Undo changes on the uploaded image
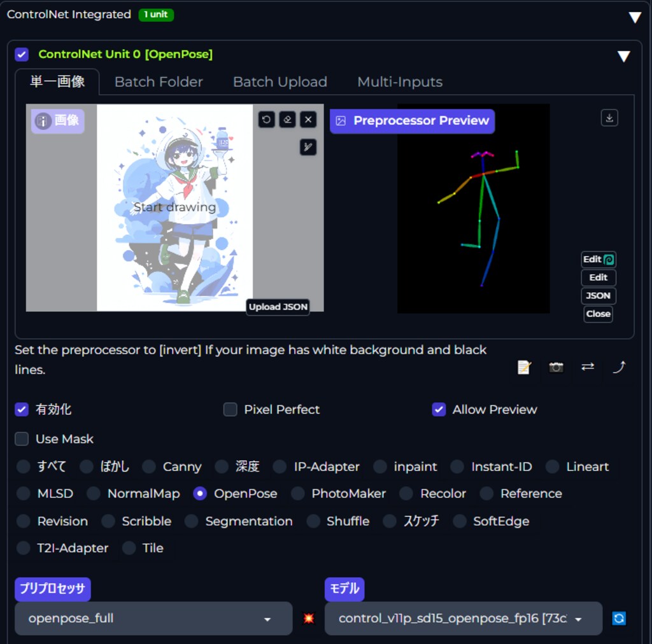 coord(266,119)
